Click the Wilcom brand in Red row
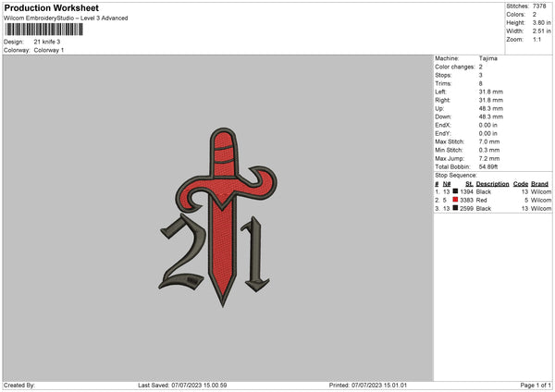The image size is (555, 392). tap(541, 201)
